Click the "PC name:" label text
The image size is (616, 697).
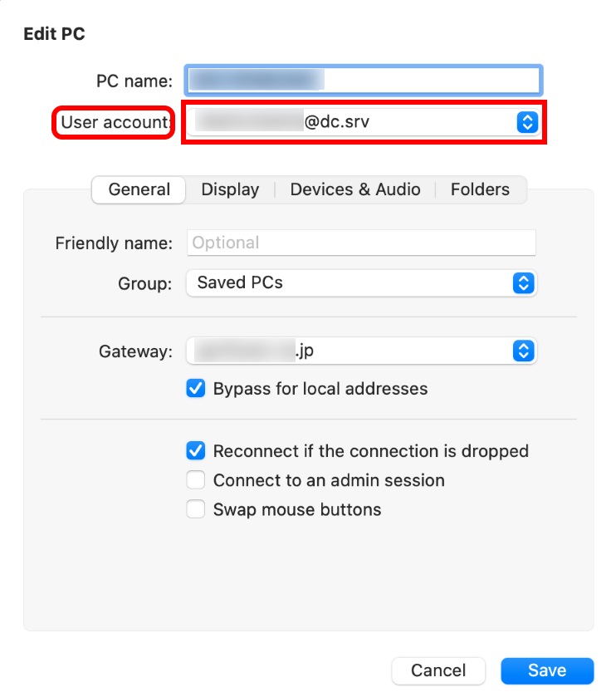tap(134, 81)
